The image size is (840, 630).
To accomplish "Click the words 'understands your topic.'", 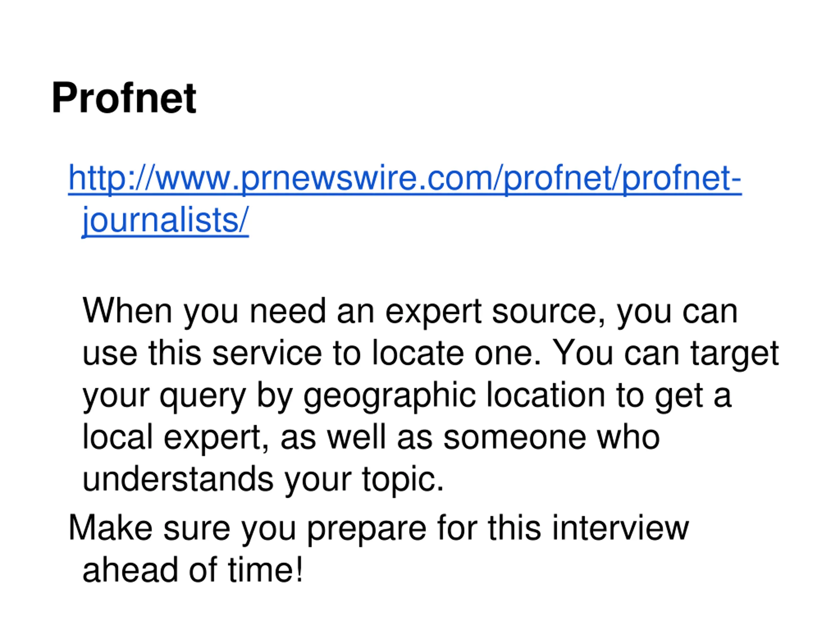I will point(263,480).
